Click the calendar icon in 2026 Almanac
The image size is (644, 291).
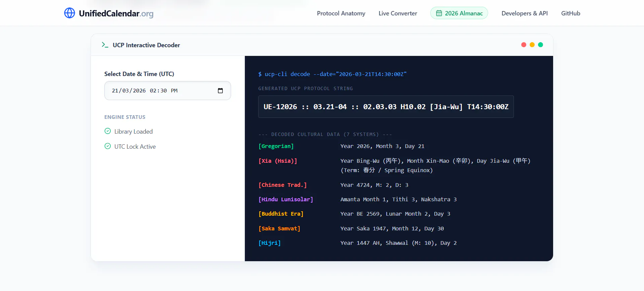pos(439,13)
